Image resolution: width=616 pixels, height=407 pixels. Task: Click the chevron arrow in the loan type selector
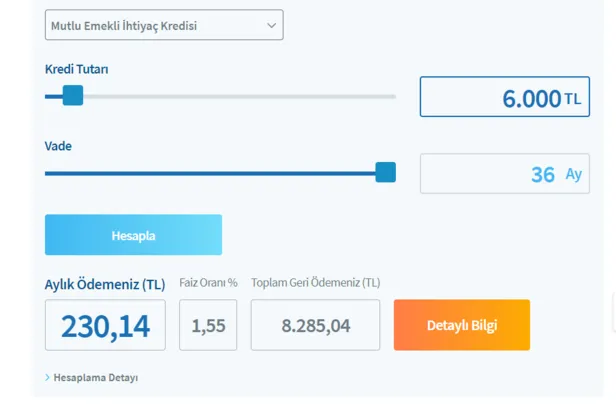click(x=271, y=26)
